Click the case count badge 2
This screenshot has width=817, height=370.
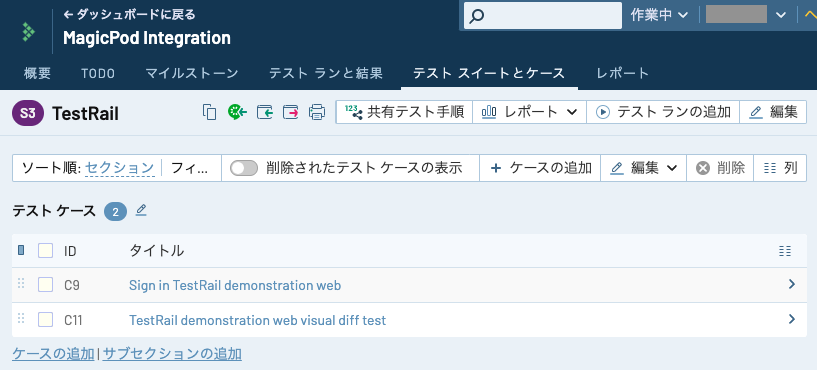(115, 211)
